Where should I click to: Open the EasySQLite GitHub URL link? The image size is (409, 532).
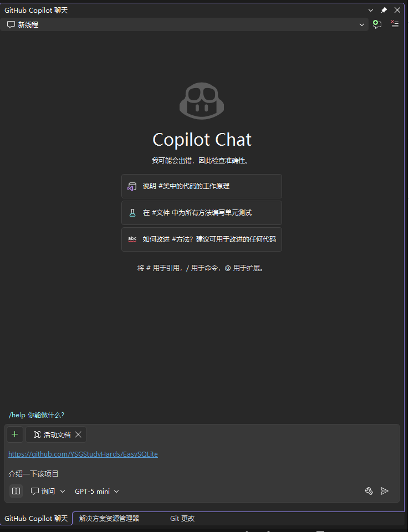click(83, 454)
